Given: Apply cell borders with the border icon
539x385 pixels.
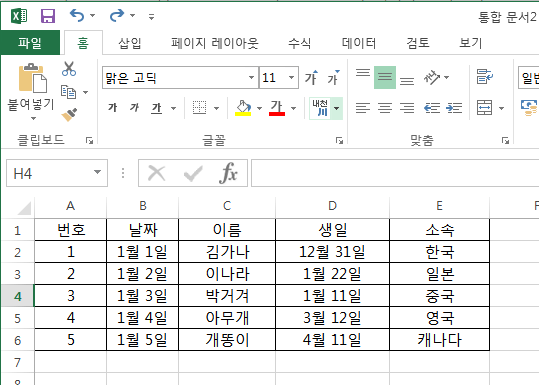Looking at the screenshot, I should (199, 108).
